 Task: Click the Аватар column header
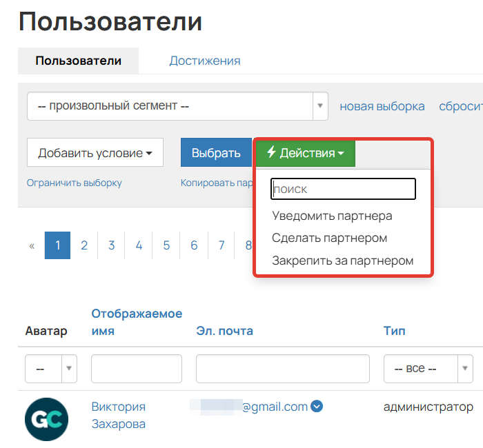[x=46, y=331]
